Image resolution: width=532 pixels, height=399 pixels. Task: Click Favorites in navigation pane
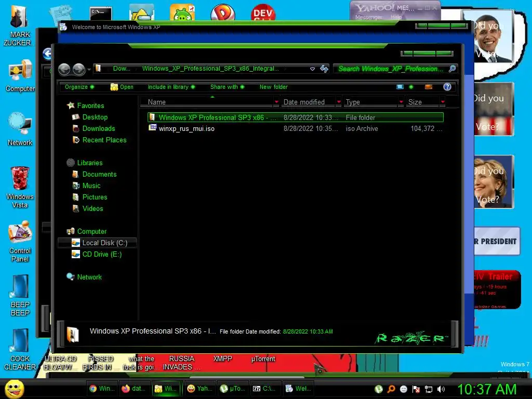pyautogui.click(x=90, y=105)
